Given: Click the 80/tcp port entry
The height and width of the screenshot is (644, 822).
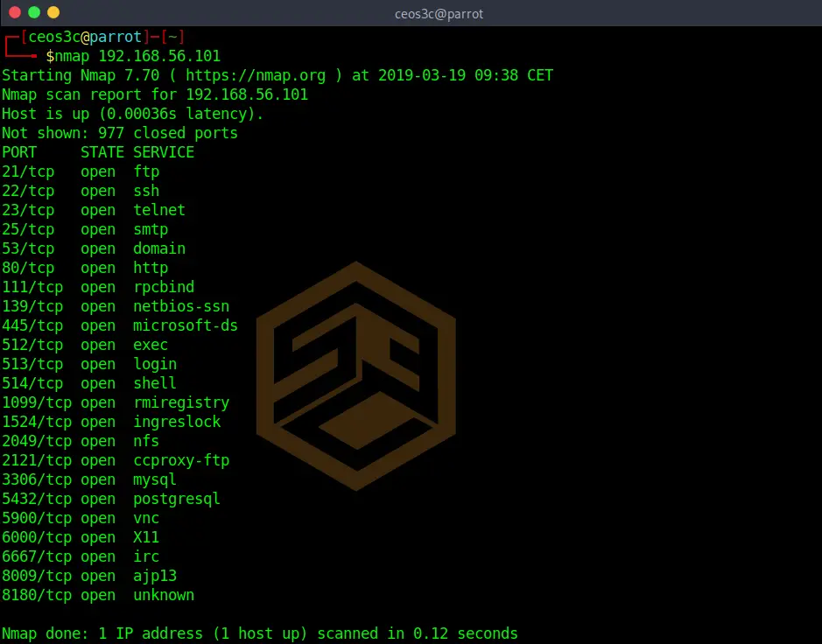Looking at the screenshot, I should coord(28,269).
